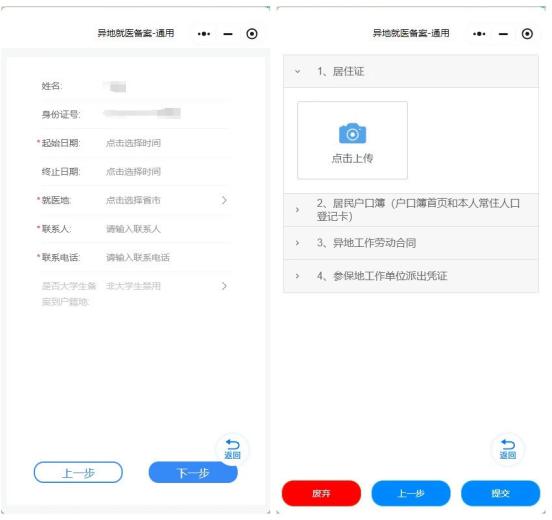Minimize the left mini program with the dash icon

coord(228,34)
